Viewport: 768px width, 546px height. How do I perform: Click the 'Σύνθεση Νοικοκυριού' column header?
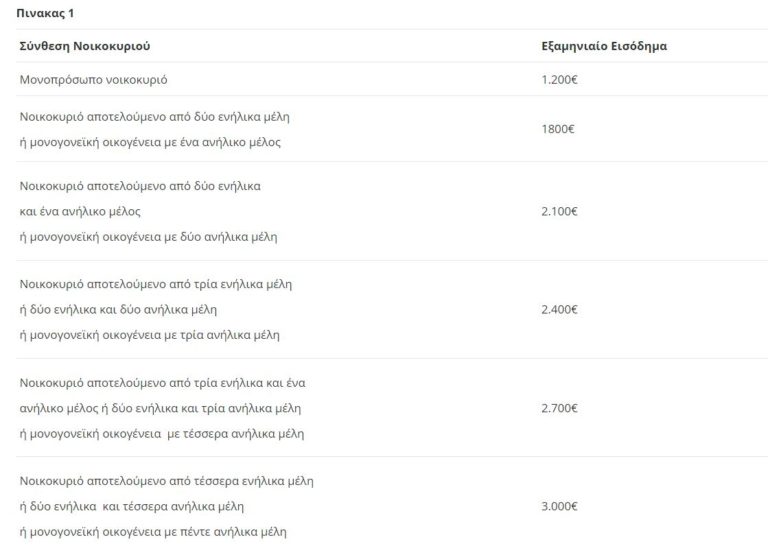pyautogui.click(x=85, y=46)
